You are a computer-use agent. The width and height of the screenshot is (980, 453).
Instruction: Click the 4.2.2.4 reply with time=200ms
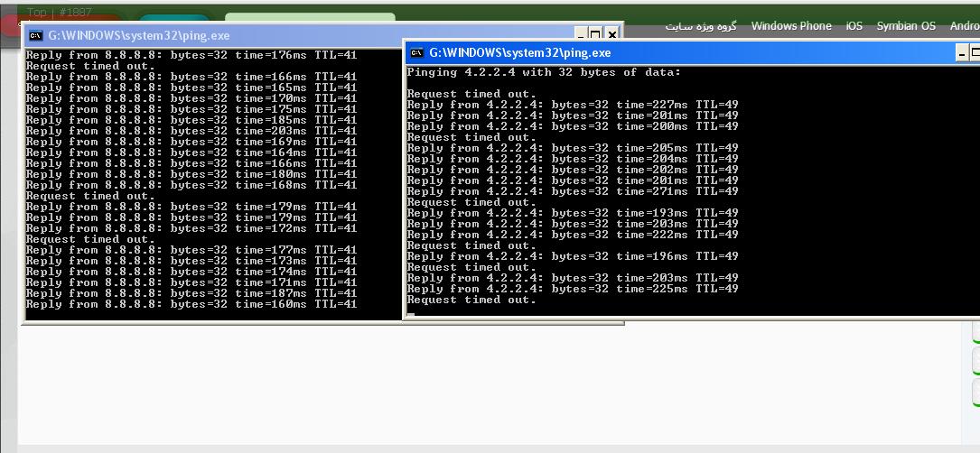pos(573,127)
